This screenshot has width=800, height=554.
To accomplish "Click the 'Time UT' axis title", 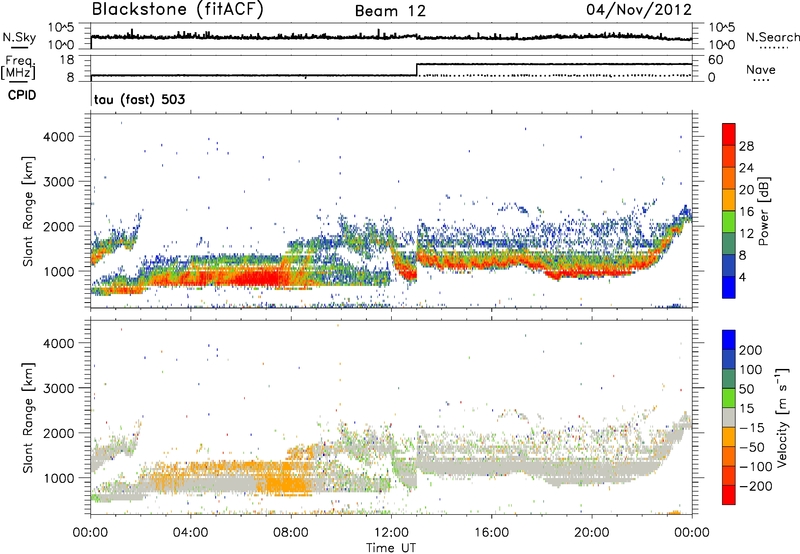I will click(x=391, y=548).
